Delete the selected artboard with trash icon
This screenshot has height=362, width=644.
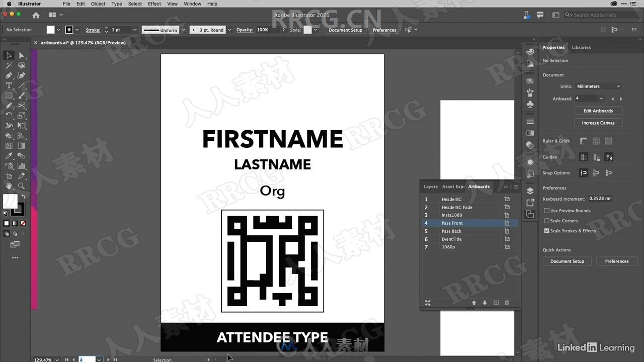[x=507, y=303]
